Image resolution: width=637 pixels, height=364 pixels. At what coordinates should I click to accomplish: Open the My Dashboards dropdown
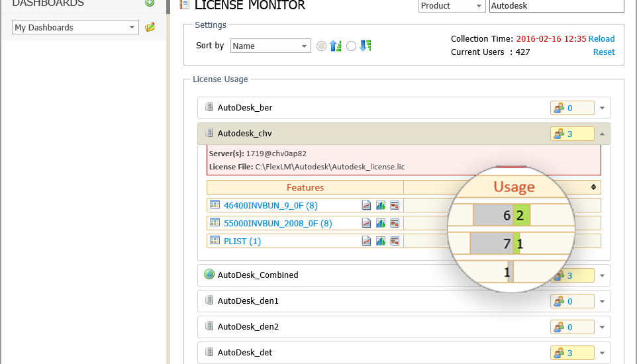pyautogui.click(x=75, y=27)
